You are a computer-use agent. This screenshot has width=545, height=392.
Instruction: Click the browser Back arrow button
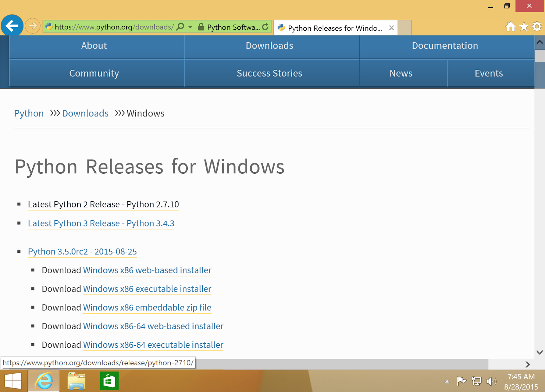tap(12, 26)
